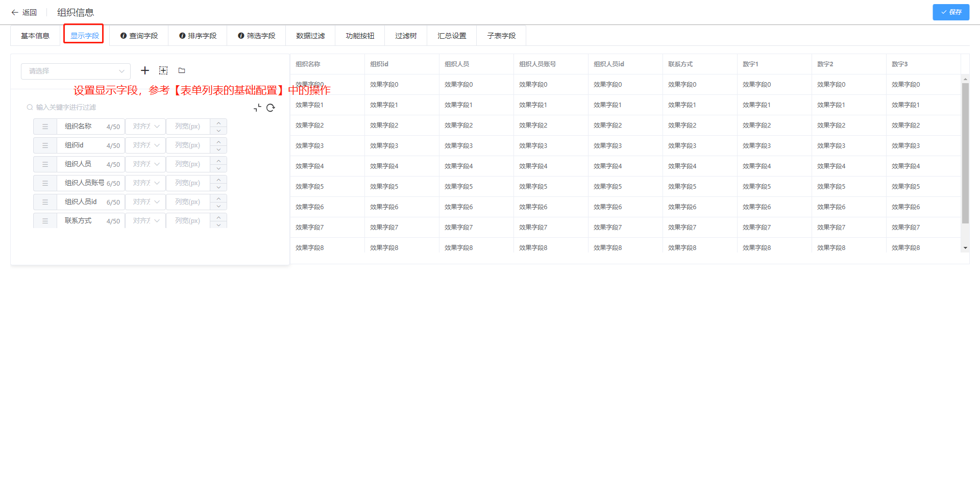Viewport: 980px width, 478px height.
Task: Click the refresh icon in the field panel
Action: click(271, 108)
